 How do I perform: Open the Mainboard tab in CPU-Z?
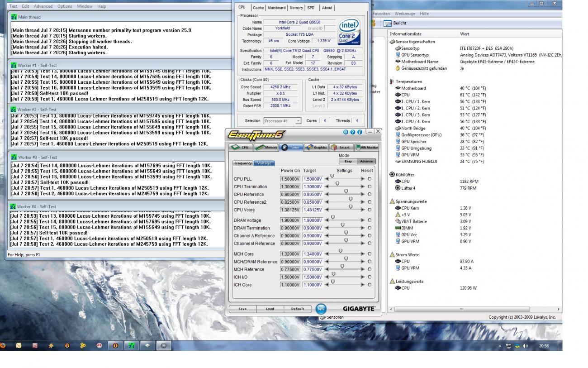(x=276, y=8)
